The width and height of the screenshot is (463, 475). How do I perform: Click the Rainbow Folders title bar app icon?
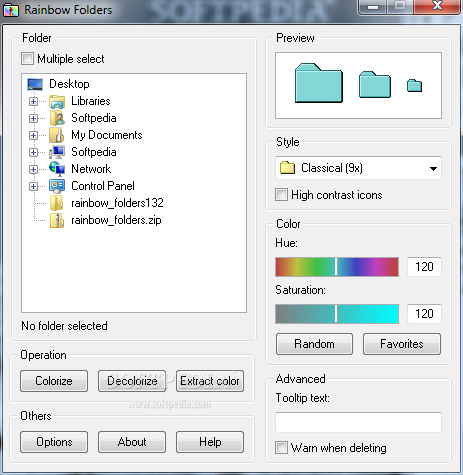pyautogui.click(x=11, y=10)
